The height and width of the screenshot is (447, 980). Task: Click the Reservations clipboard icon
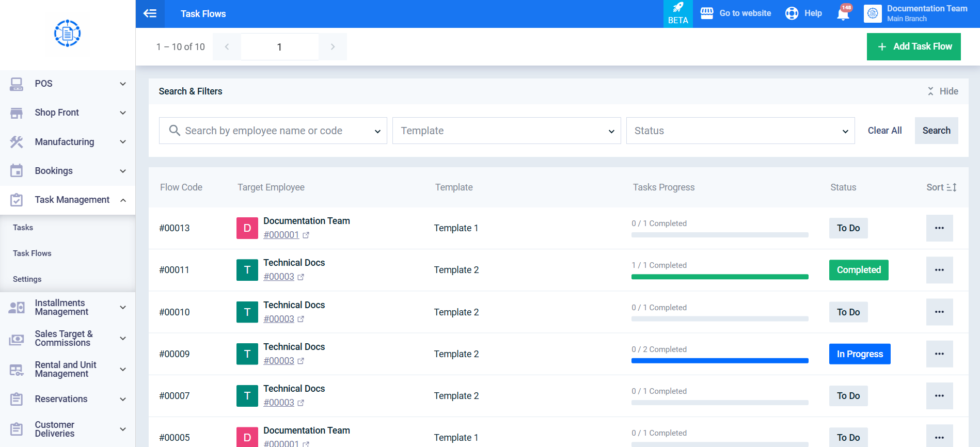click(17, 399)
